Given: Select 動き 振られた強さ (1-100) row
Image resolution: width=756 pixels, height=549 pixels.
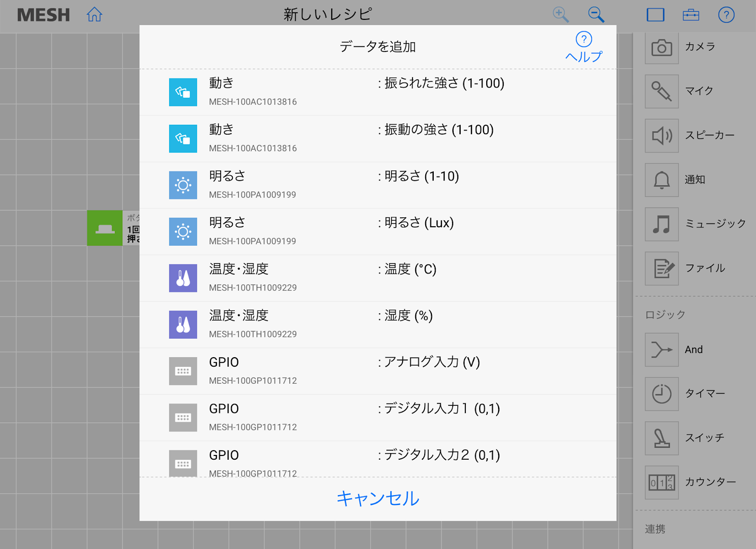Looking at the screenshot, I should click(x=378, y=93).
